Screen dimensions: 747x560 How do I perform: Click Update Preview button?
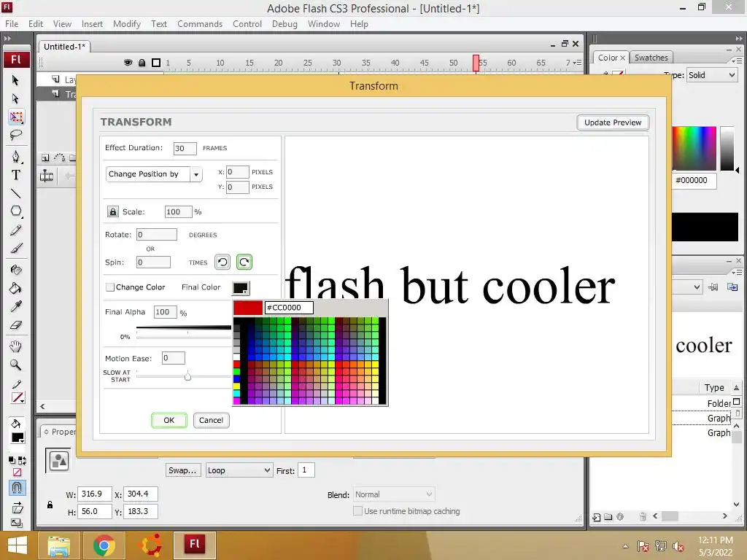point(613,122)
